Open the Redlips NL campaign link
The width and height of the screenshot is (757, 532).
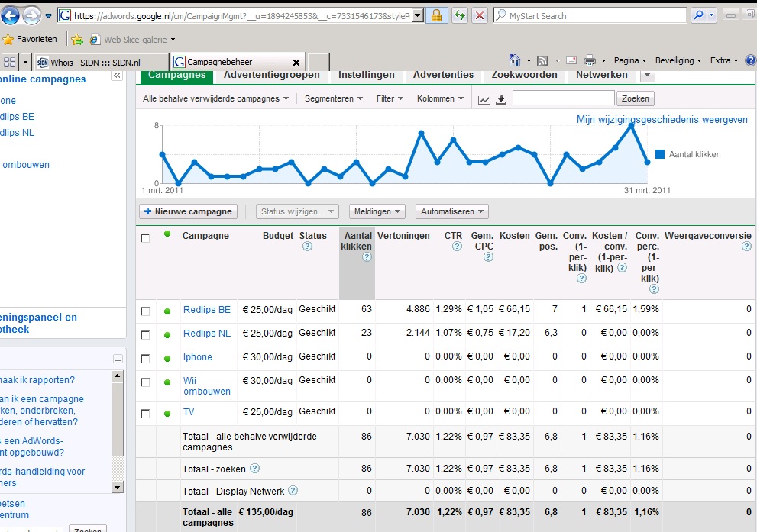207,334
